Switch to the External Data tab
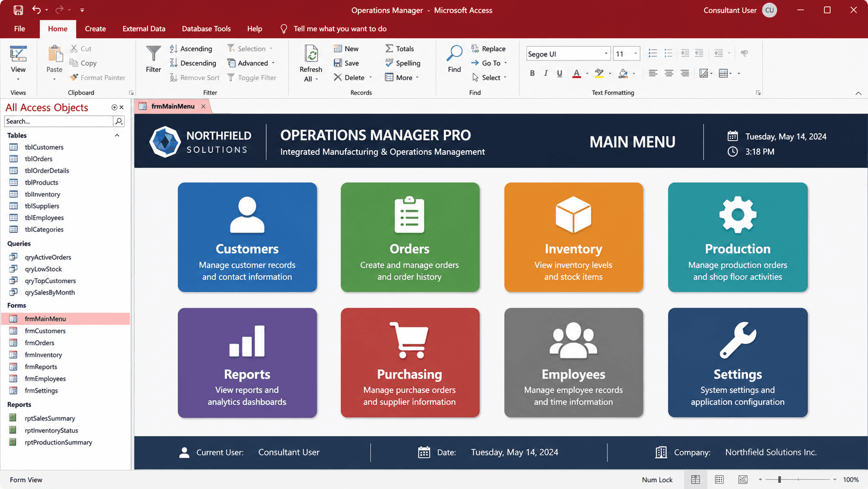Image resolution: width=868 pixels, height=489 pixels. (144, 29)
